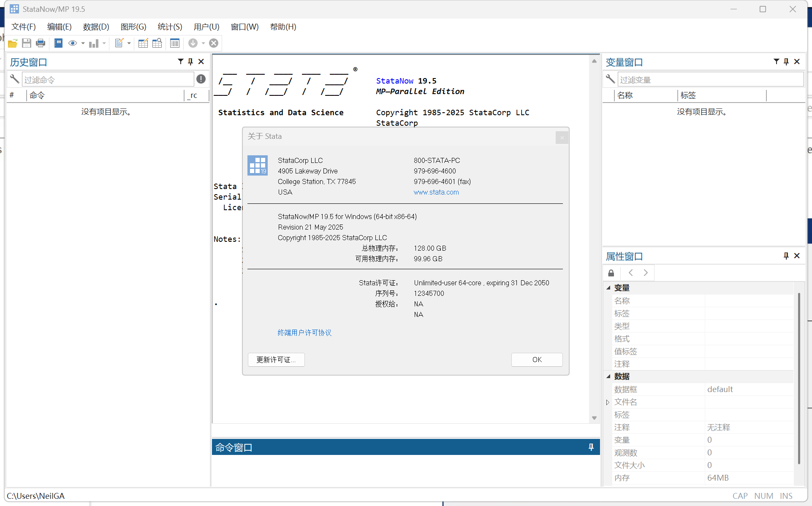Screen dimensions: 812x506
Task: Expand the 文件名 property row
Action: [x=608, y=402]
